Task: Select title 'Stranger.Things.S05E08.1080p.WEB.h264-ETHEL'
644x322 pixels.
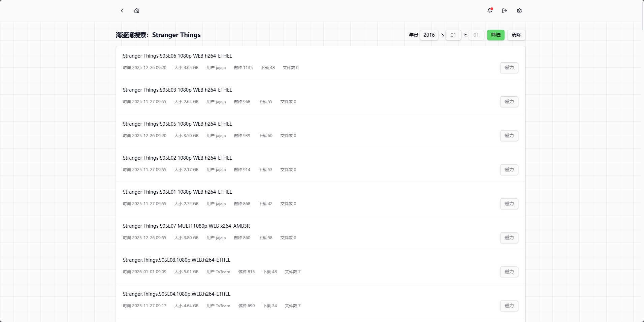Action: click(x=176, y=260)
